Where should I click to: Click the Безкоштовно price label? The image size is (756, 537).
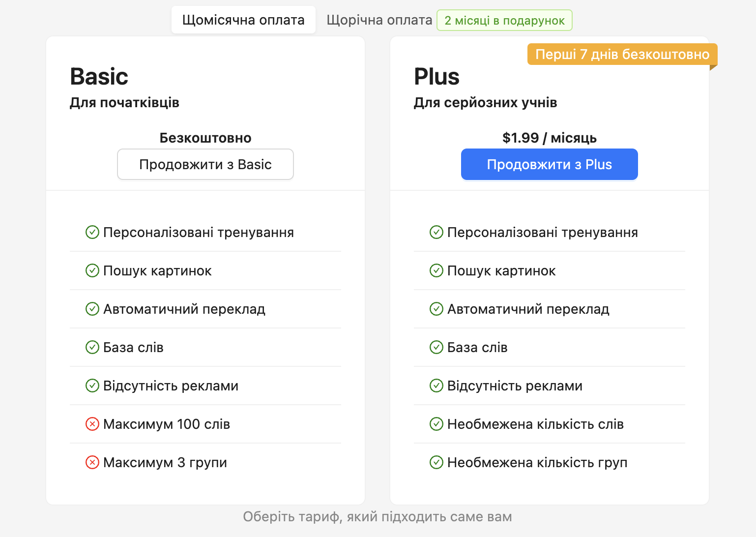tap(205, 138)
